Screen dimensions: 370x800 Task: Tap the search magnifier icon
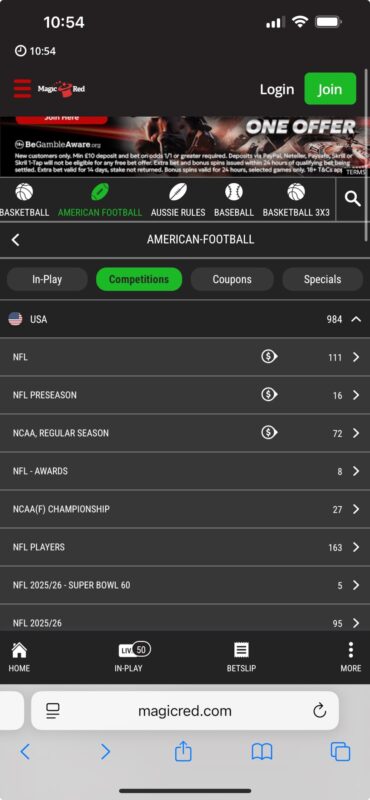[x=353, y=199]
